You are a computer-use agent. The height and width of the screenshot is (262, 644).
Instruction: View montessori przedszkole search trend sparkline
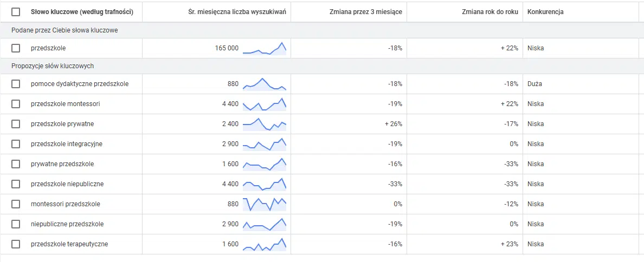pyautogui.click(x=265, y=204)
